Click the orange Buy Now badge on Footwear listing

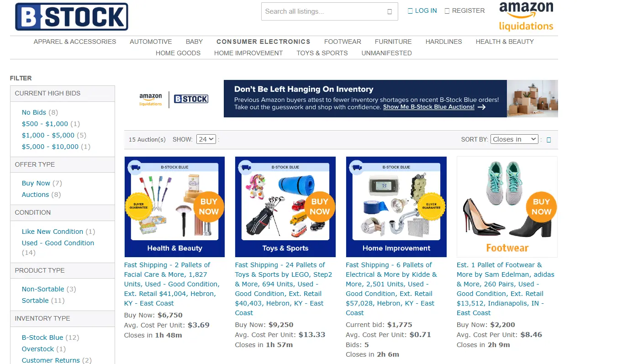click(541, 206)
